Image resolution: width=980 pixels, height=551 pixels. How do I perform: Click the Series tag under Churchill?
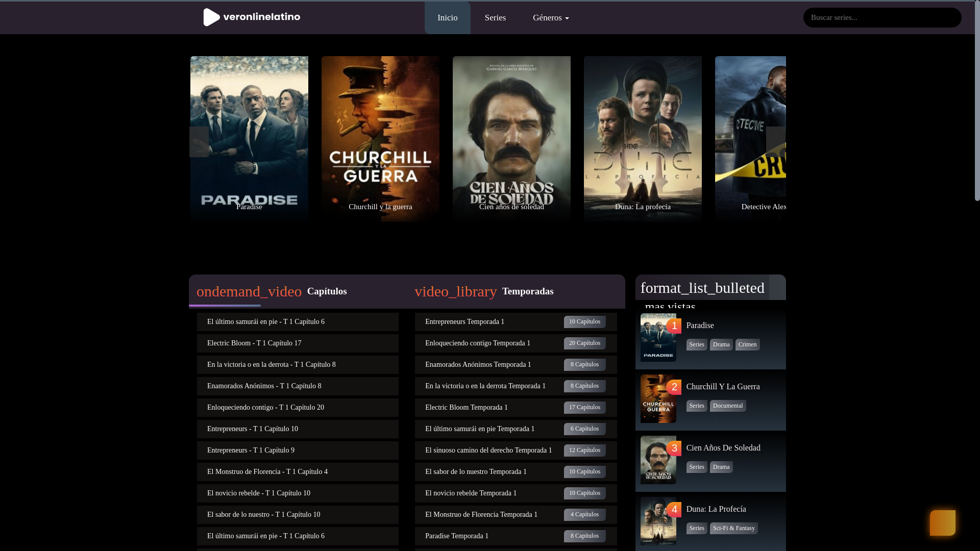click(697, 406)
